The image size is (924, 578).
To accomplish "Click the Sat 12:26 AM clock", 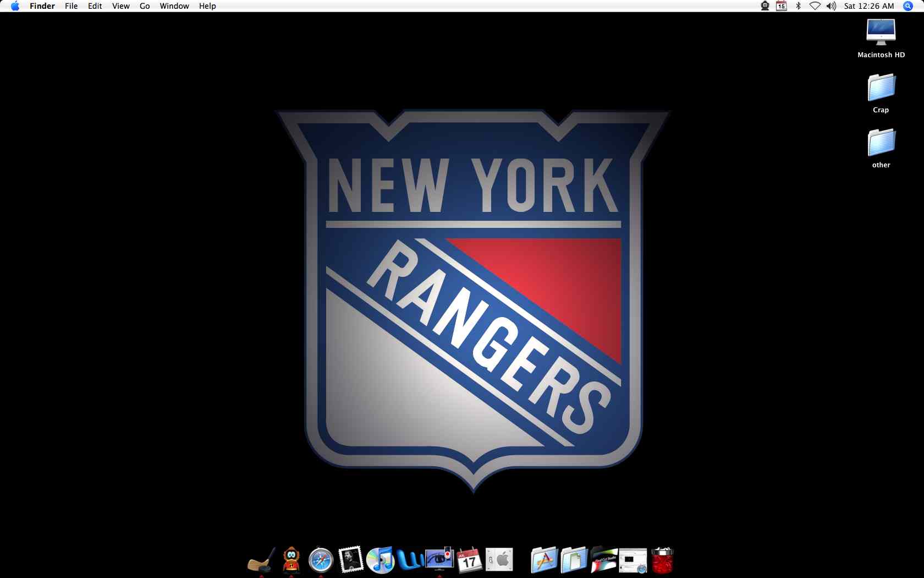I will pyautogui.click(x=869, y=6).
